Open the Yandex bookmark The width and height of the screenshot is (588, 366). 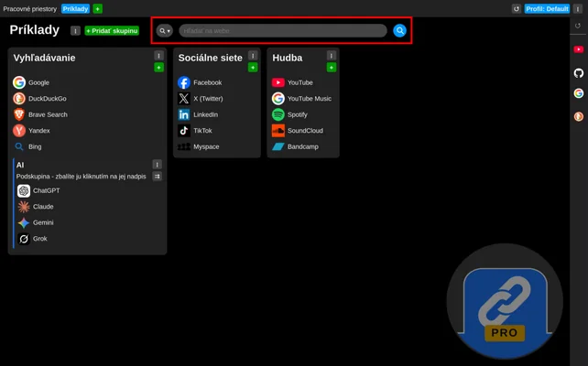click(x=31, y=131)
